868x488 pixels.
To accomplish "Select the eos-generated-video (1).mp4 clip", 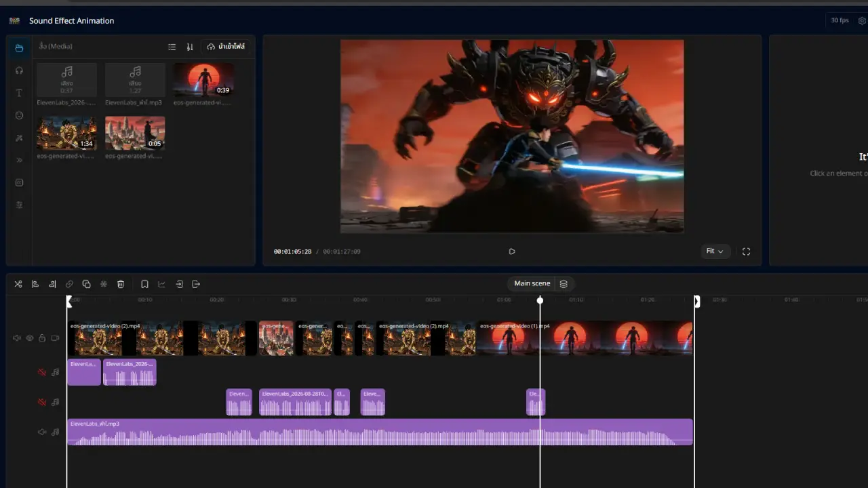I will coord(585,338).
